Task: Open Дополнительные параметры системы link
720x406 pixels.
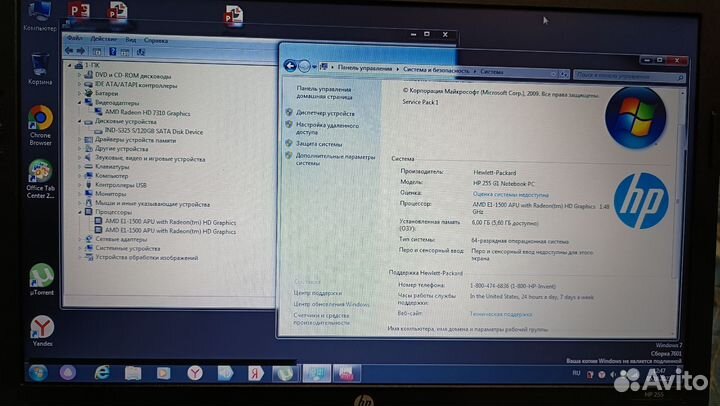Action: point(335,160)
